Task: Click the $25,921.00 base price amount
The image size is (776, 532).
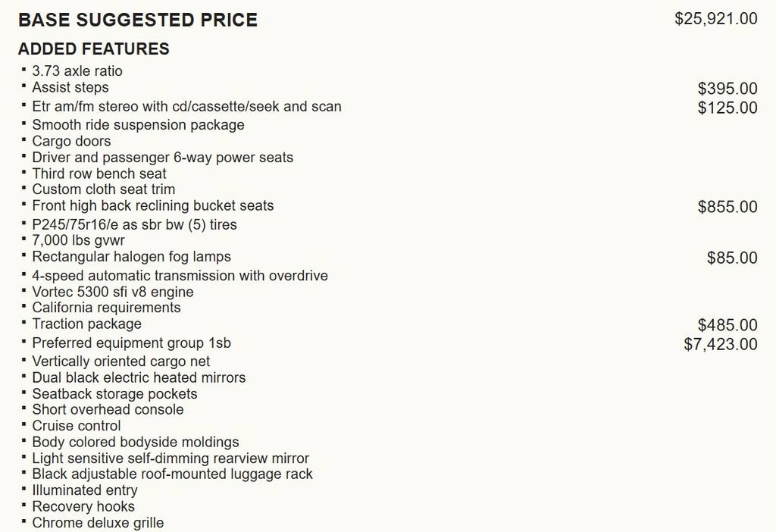Action: [715, 19]
